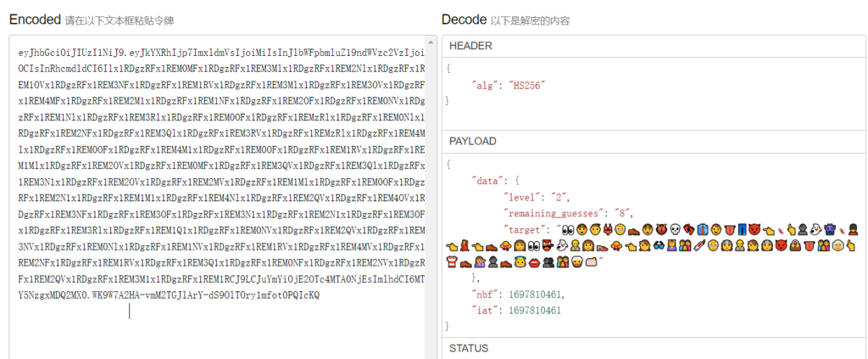Click the lipstick emoji in target

698,246
